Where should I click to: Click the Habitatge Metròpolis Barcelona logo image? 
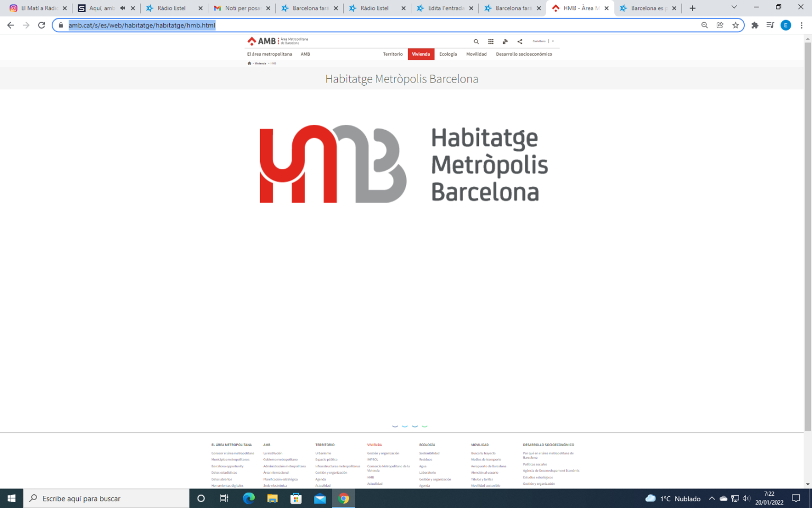(404, 164)
